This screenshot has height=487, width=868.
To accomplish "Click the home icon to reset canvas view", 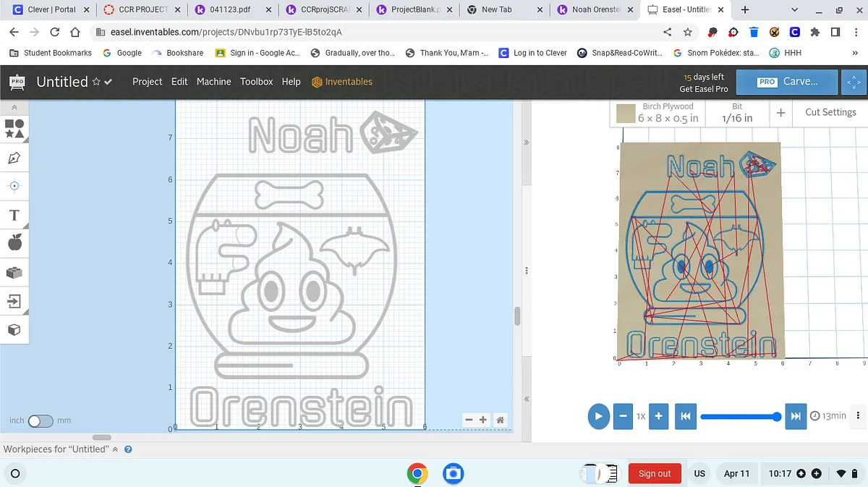I will coord(500,420).
